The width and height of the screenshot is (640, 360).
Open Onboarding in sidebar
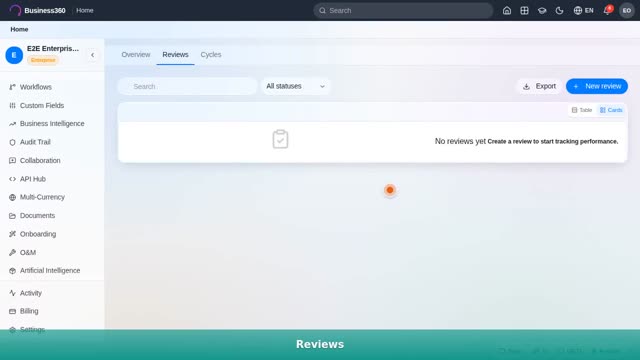[52, 234]
